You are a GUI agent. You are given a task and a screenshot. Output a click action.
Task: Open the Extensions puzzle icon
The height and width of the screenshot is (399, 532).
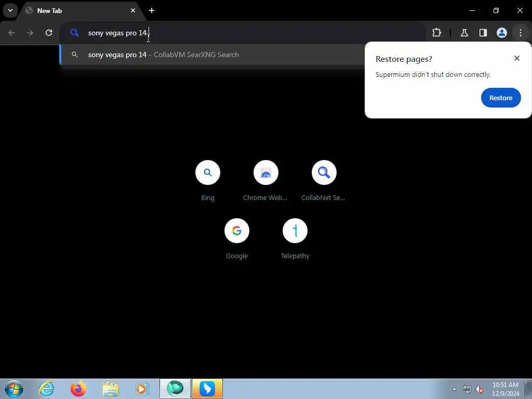[x=436, y=33]
